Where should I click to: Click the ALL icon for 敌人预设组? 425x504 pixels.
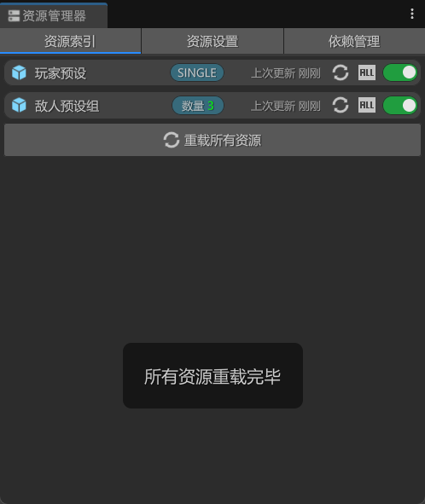[367, 106]
